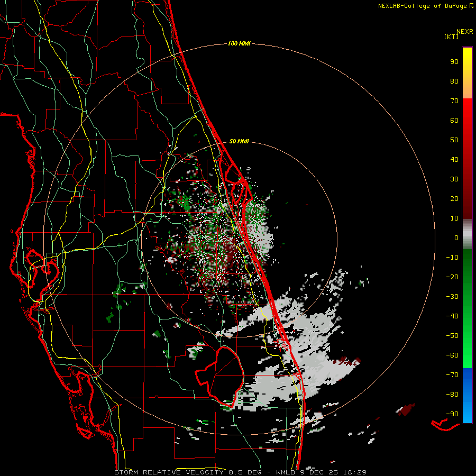Select the 80 value on velocity scale
The height and width of the screenshot is (476, 476).
point(454,81)
